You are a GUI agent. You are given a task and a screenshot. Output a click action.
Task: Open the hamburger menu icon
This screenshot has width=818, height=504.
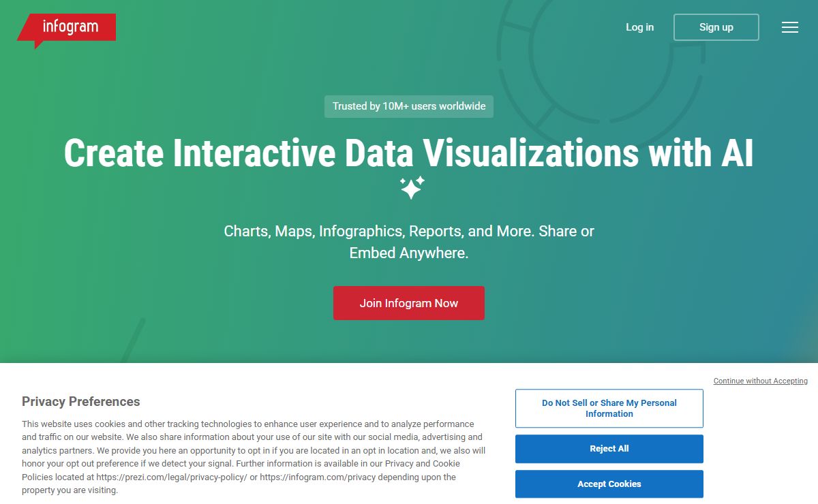790,27
